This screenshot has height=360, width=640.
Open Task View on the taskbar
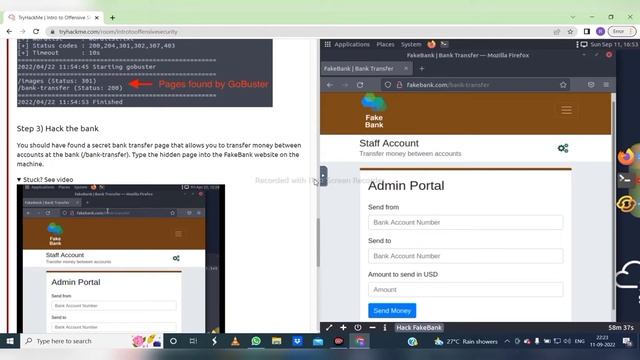pyautogui.click(x=193, y=341)
